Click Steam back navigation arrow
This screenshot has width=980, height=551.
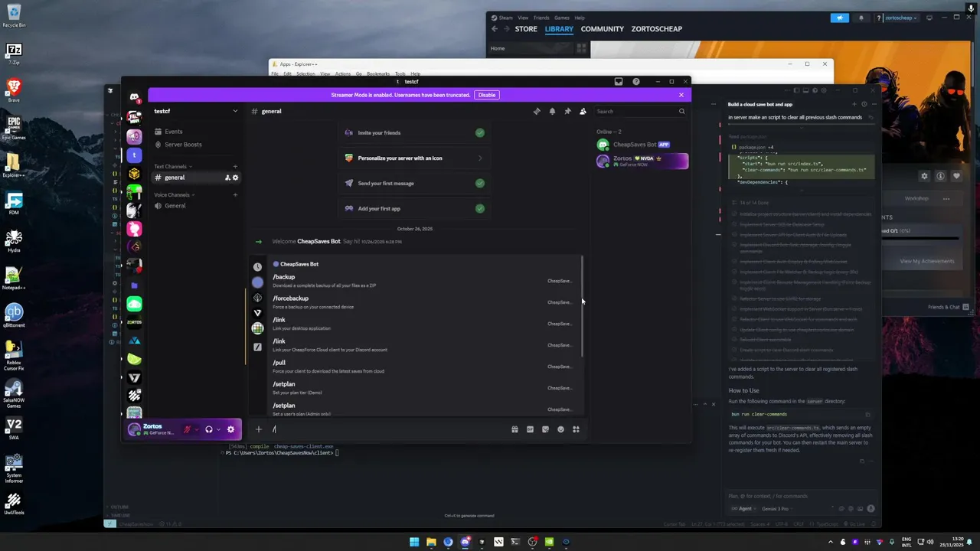[495, 29]
